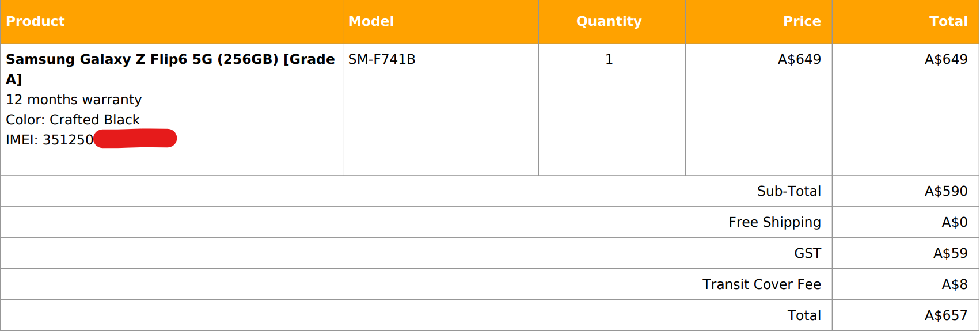Click the Sub-Total label
This screenshot has height=331, width=980.
coord(789,191)
